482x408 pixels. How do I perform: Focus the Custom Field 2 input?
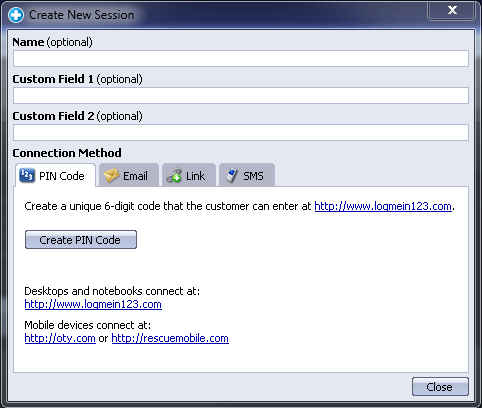pos(241,133)
